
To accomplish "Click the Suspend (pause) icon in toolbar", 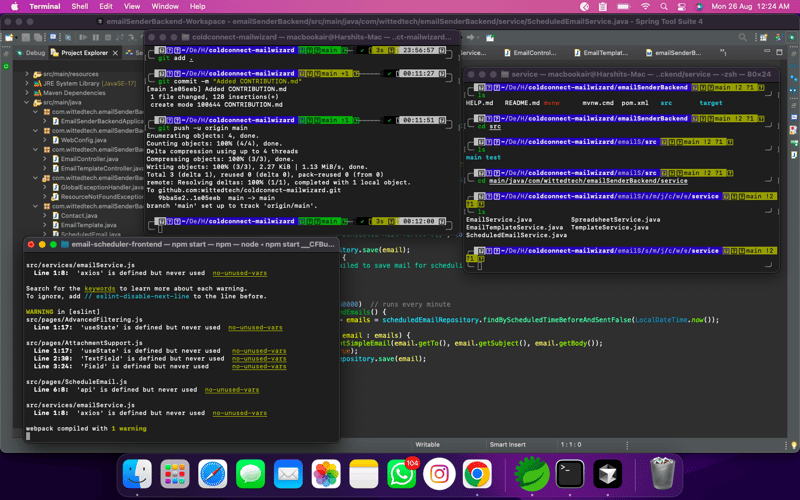I will click(96, 37).
